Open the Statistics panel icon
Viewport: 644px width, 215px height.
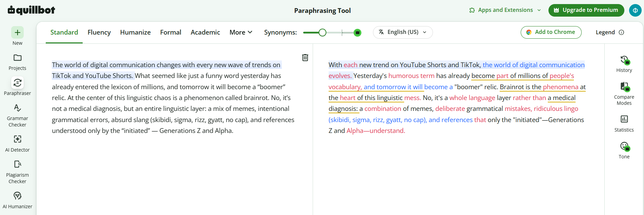[x=624, y=119]
